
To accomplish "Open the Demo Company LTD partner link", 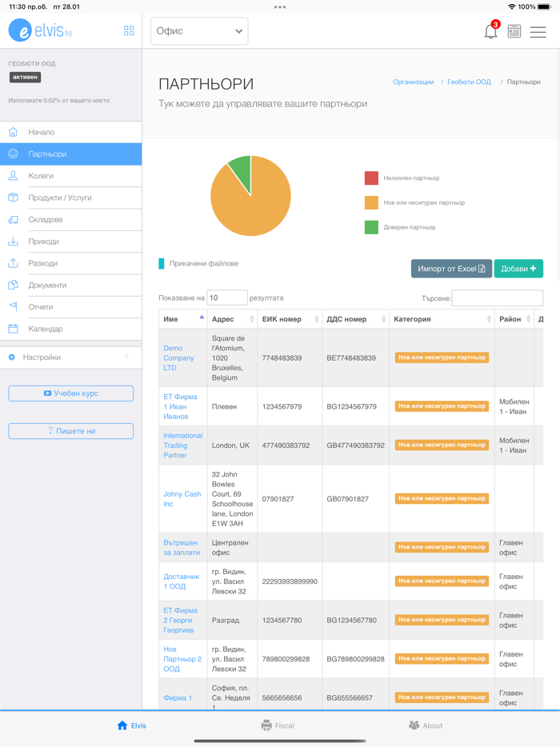I will 178,358.
